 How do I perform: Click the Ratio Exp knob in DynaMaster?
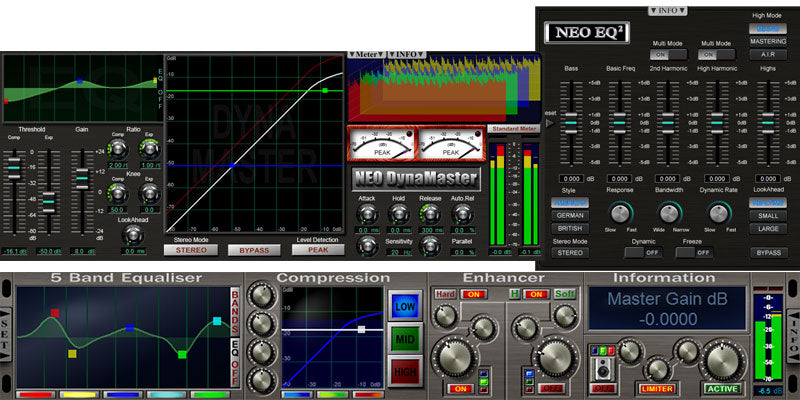[149, 149]
